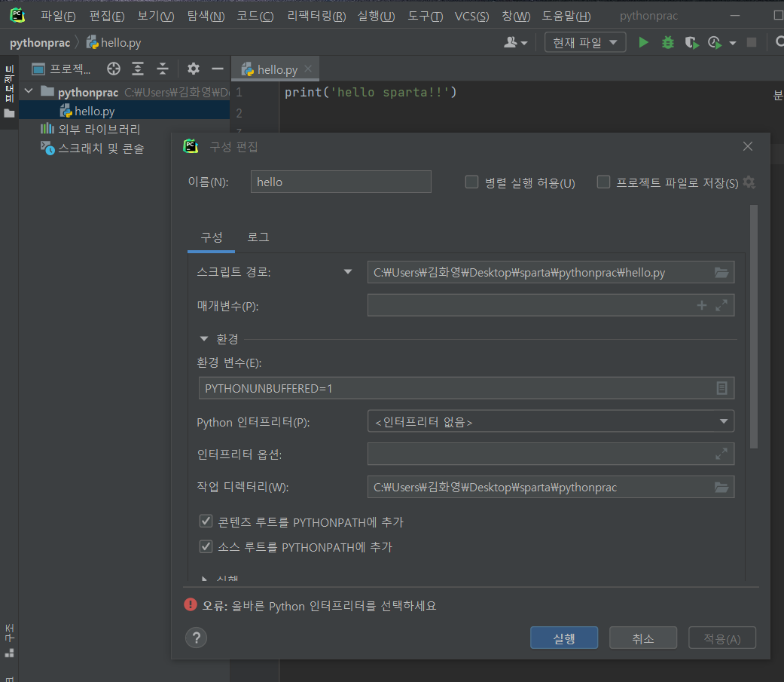Open the 실행(U) menu
The height and width of the screenshot is (682, 784).
(376, 16)
